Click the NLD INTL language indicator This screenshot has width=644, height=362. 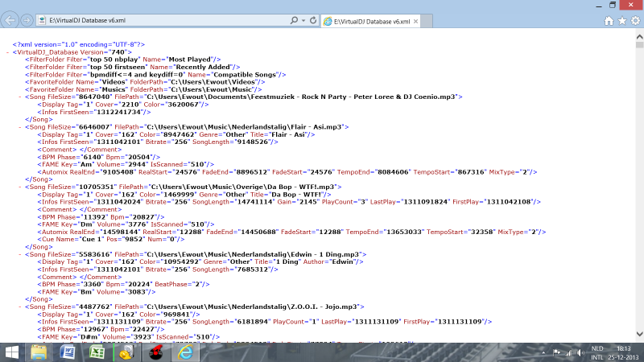(597, 353)
